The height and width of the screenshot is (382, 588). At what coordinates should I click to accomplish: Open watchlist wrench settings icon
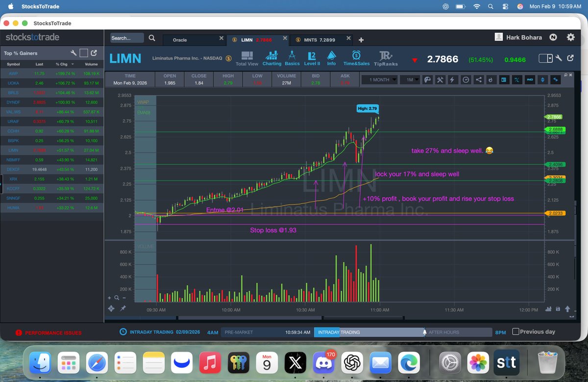(73, 53)
